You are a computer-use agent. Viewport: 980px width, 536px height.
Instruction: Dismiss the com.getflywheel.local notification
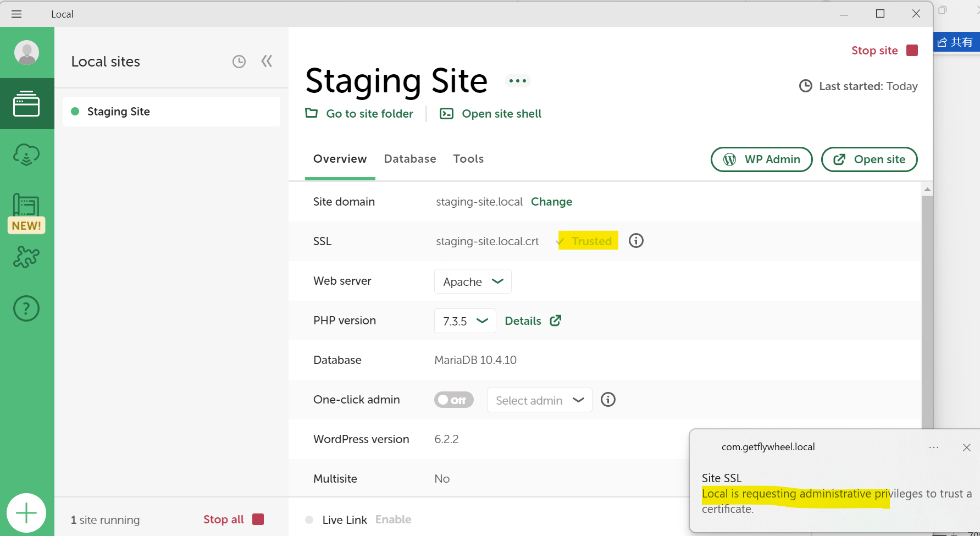coord(967,447)
